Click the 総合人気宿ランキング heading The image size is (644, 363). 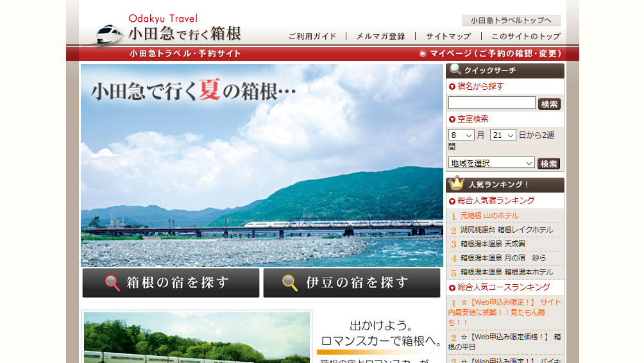(496, 201)
